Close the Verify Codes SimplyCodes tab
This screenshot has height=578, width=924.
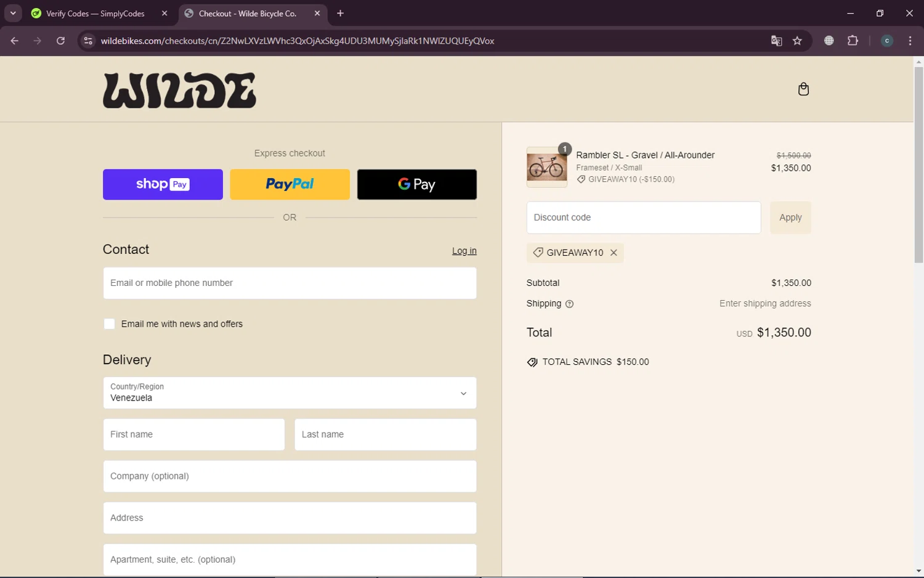164,13
